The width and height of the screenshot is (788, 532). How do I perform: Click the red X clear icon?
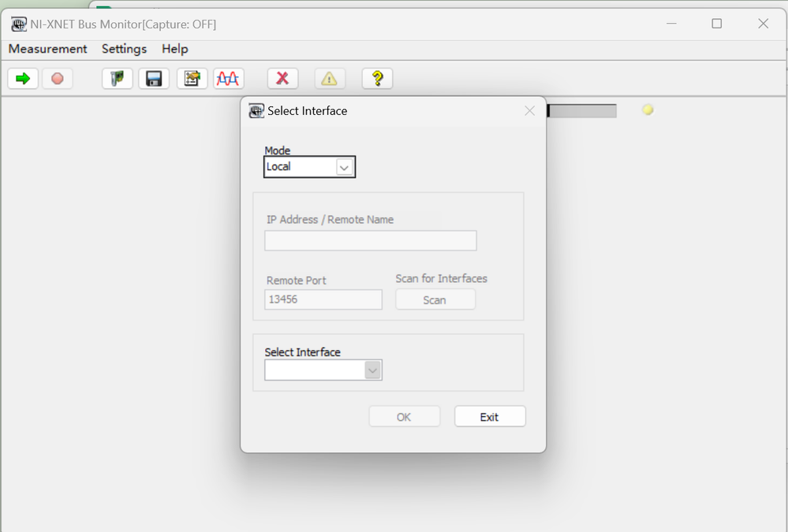[282, 79]
